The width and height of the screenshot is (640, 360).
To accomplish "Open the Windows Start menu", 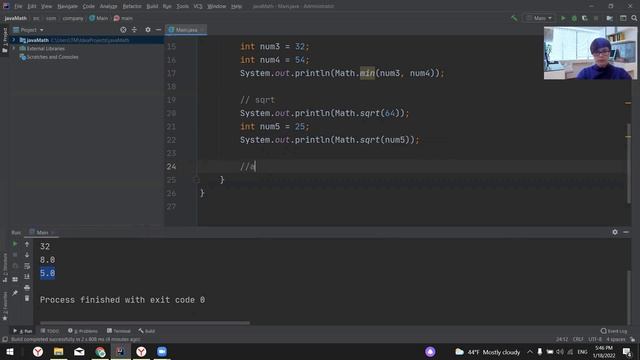I will click(10, 352).
